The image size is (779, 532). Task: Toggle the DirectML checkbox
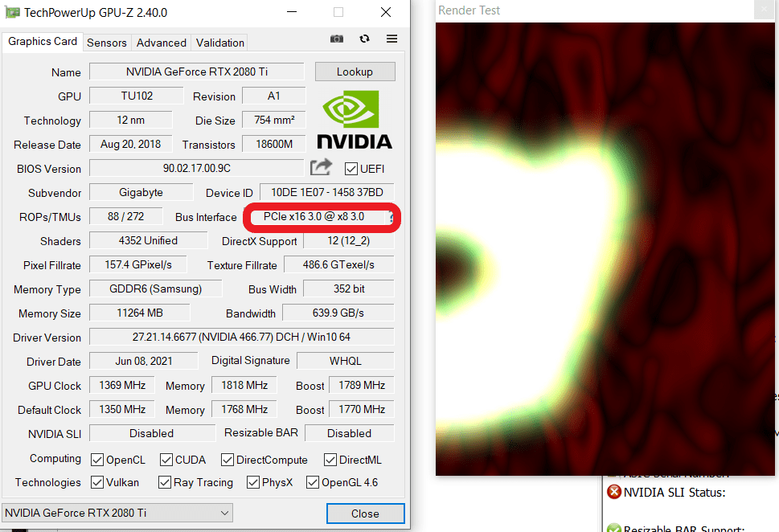point(330,460)
